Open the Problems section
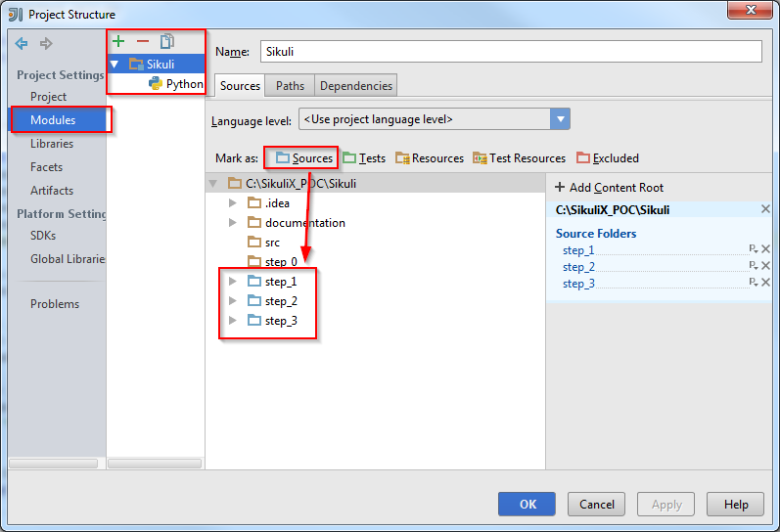The width and height of the screenshot is (780, 532). point(55,304)
